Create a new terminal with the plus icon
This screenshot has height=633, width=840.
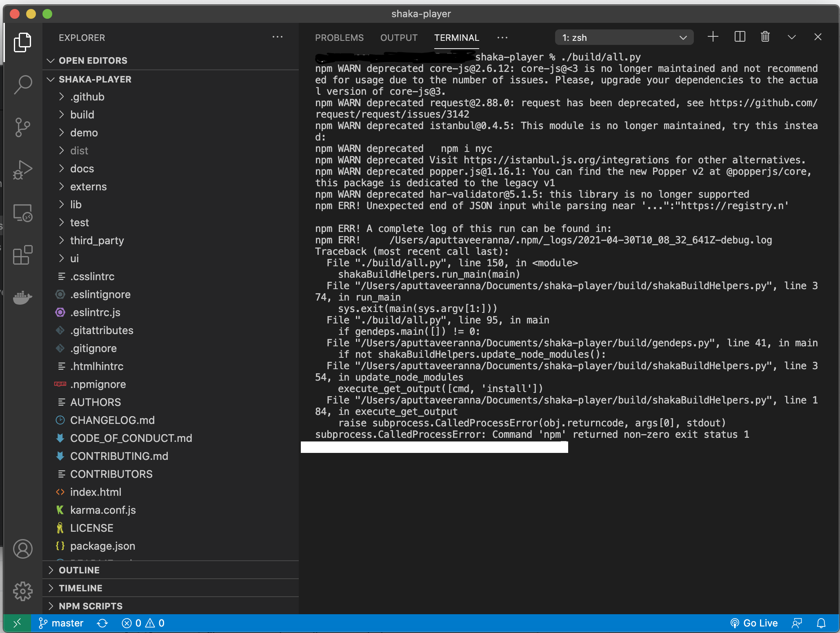[713, 37]
